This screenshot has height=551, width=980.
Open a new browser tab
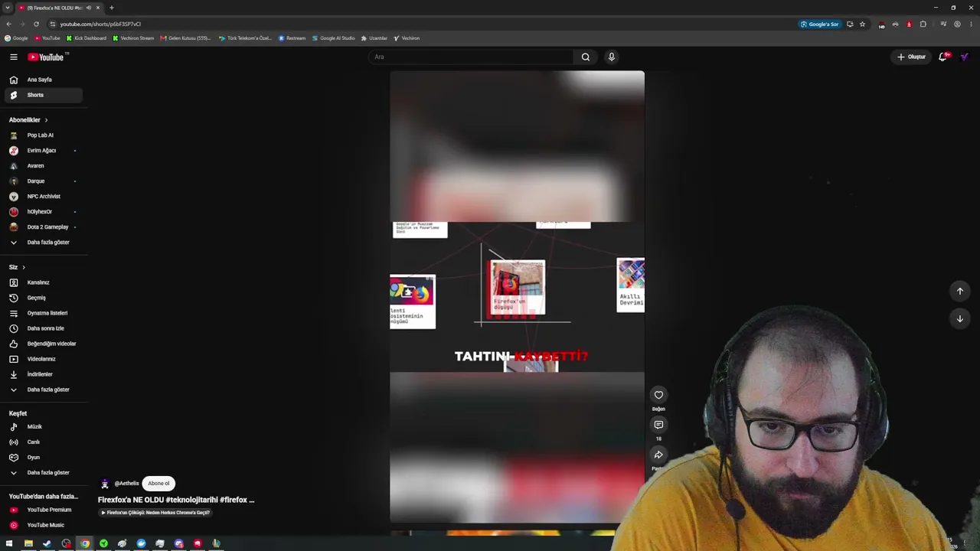pyautogui.click(x=112, y=8)
